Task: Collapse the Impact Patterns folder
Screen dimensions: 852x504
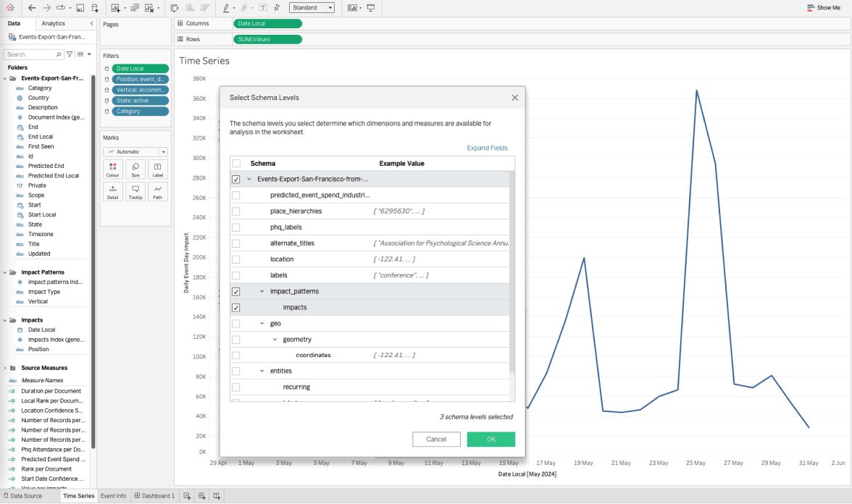Action: pos(5,272)
